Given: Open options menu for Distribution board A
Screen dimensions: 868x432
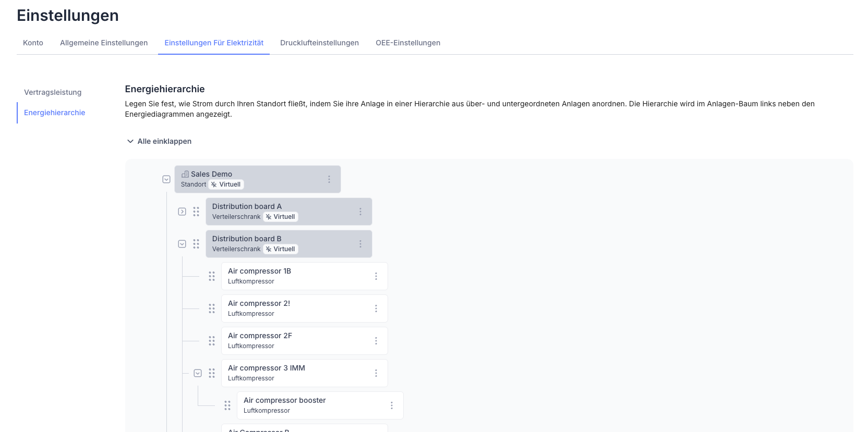Looking at the screenshot, I should coord(360,212).
